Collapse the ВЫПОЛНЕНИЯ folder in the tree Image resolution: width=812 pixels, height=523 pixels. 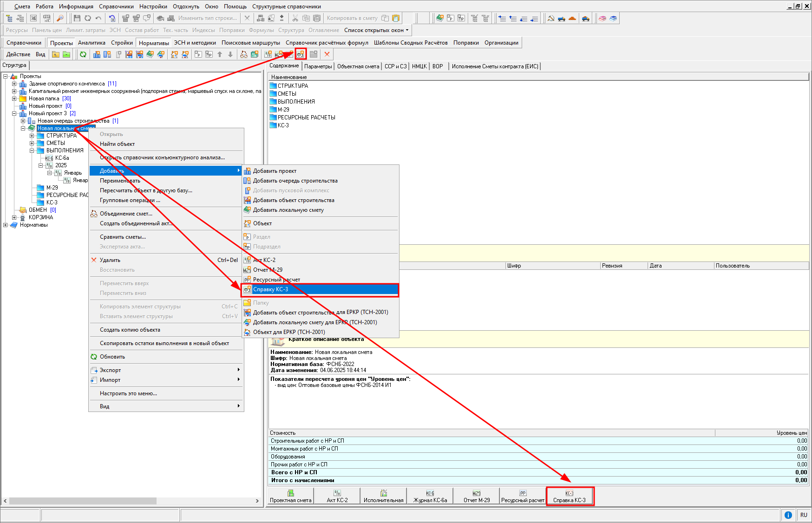[x=32, y=150]
